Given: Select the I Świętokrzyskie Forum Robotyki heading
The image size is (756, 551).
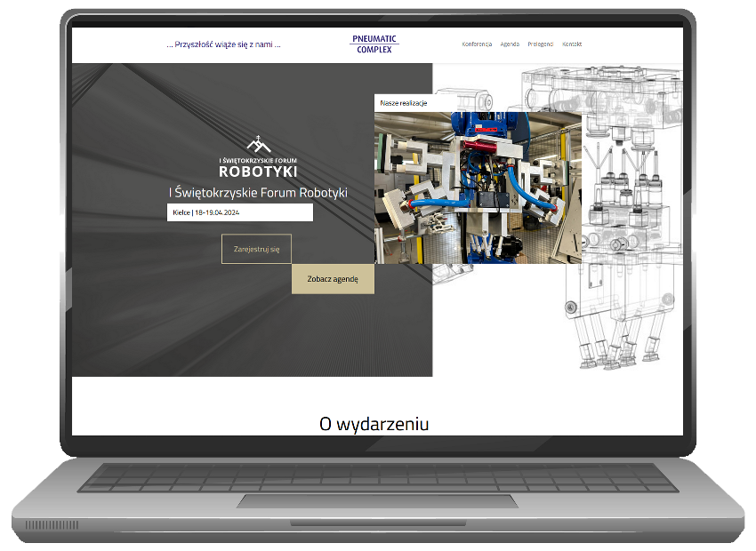Looking at the screenshot, I should tap(258, 192).
